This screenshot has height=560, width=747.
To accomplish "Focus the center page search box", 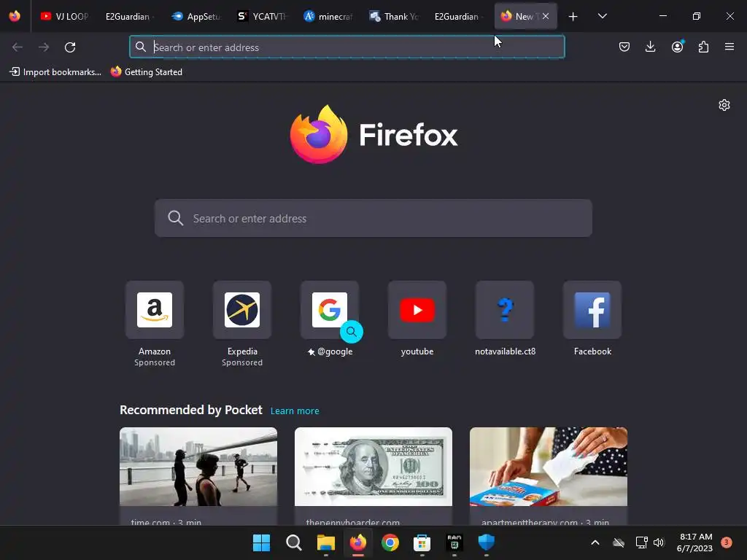I will tap(373, 218).
